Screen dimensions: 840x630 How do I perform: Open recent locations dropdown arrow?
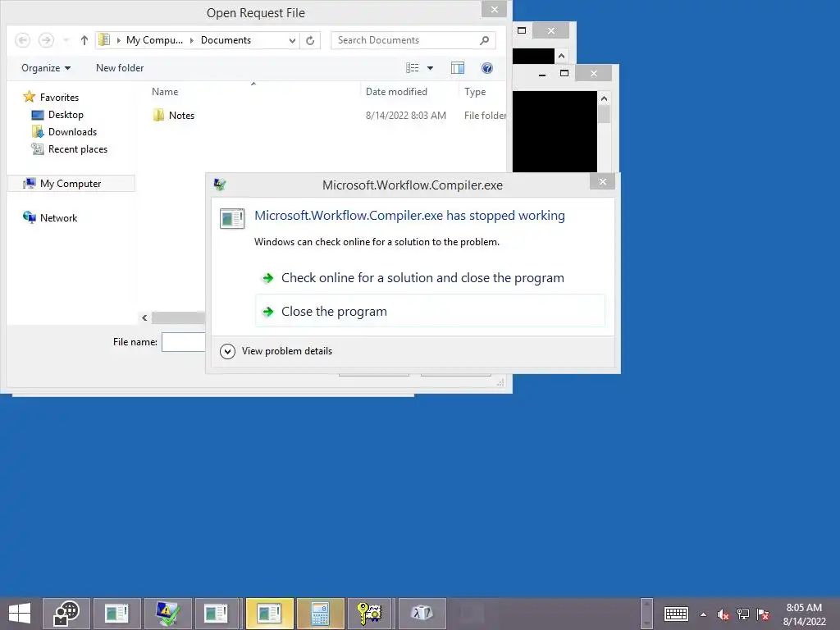[66, 40]
